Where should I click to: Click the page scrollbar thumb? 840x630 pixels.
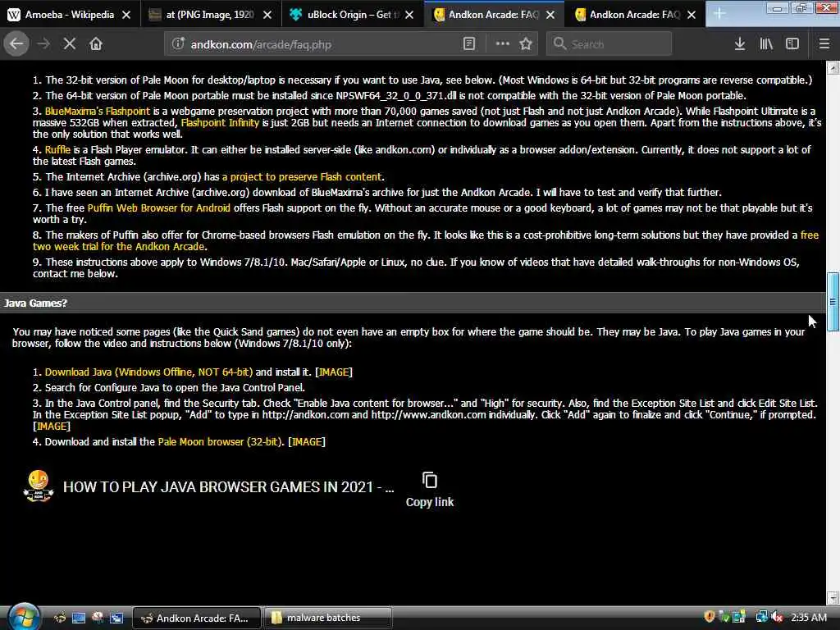833,302
